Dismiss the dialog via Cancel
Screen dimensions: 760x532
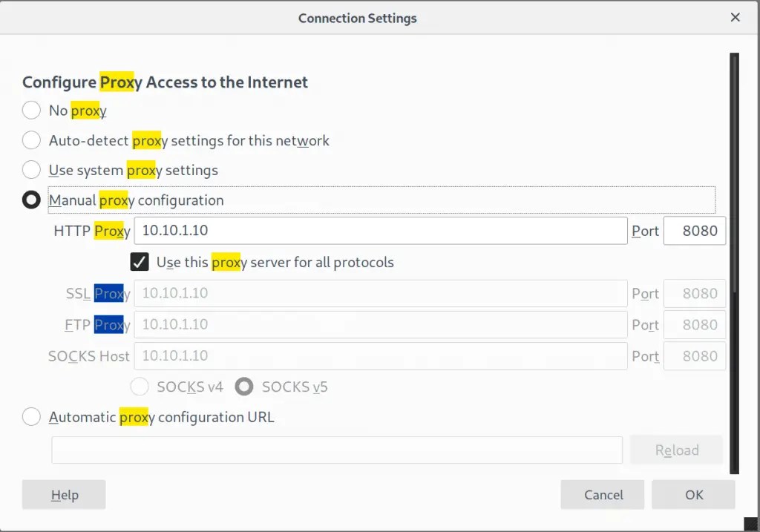(x=602, y=494)
